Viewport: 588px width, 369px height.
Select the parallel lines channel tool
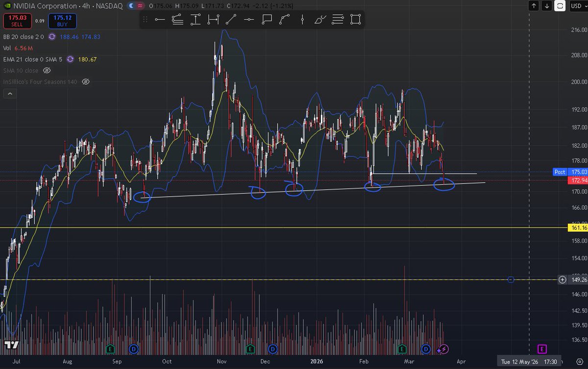[338, 20]
